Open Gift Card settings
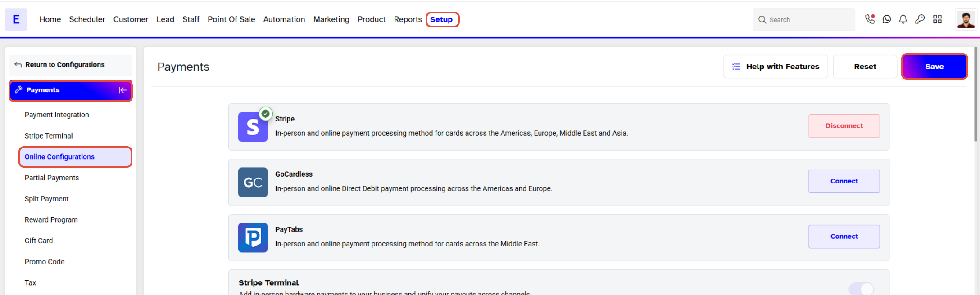The height and width of the screenshot is (295, 980). 39,241
